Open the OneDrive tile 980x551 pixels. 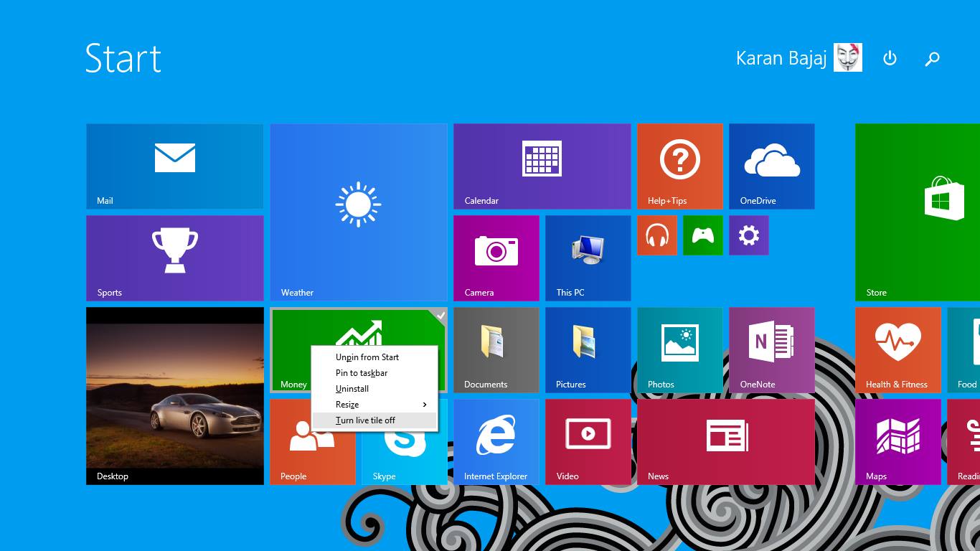(772, 166)
